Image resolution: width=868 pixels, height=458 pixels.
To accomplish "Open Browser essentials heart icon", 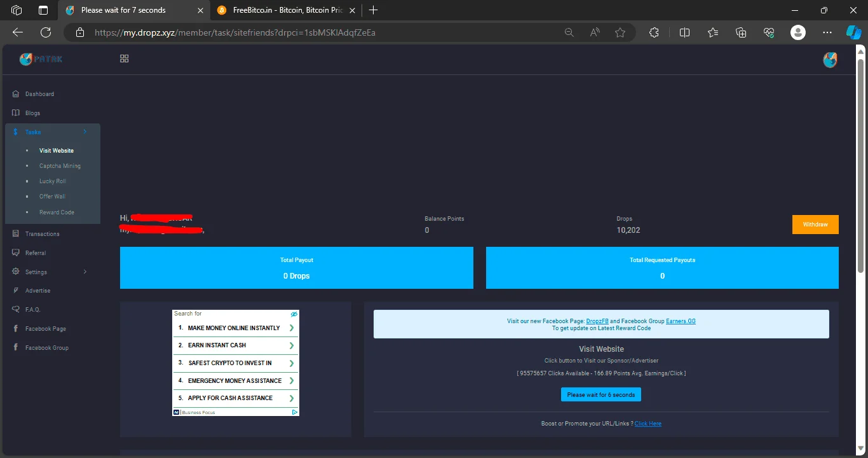I will click(x=768, y=32).
